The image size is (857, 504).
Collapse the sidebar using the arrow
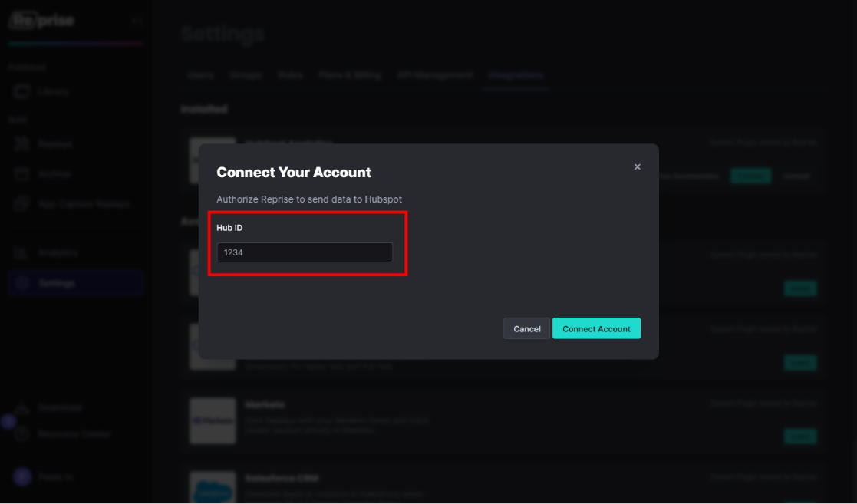[136, 21]
